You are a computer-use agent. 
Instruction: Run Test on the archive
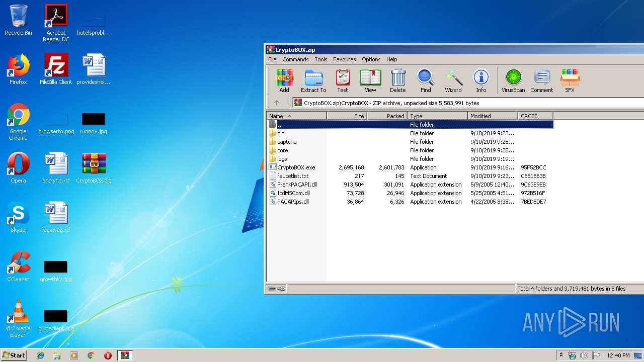pyautogui.click(x=343, y=81)
